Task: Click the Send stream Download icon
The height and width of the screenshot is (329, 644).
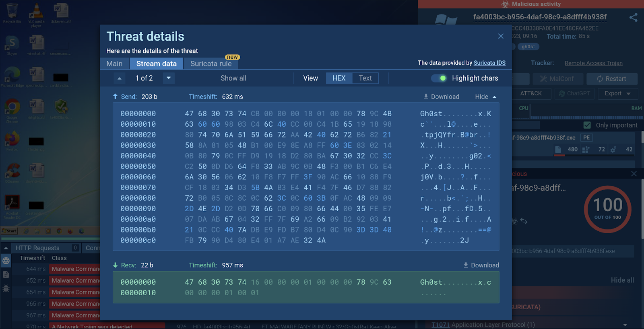Action: pos(426,97)
